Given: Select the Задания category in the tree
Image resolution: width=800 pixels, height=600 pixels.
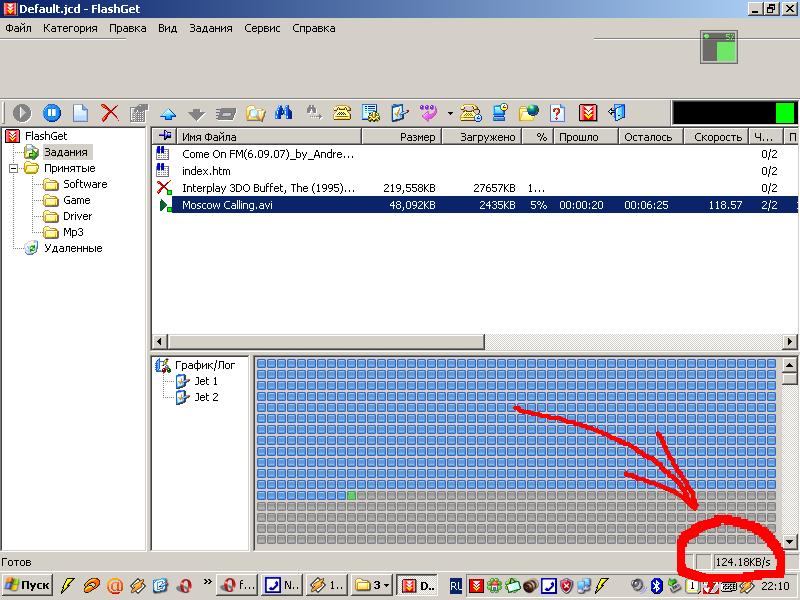Looking at the screenshot, I should (x=66, y=152).
